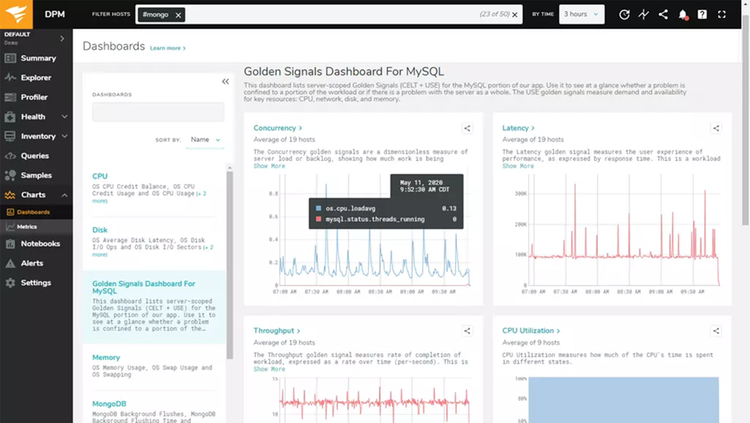The width and height of the screenshot is (750, 423).
Task: Open the notifications bell
Action: click(x=683, y=15)
